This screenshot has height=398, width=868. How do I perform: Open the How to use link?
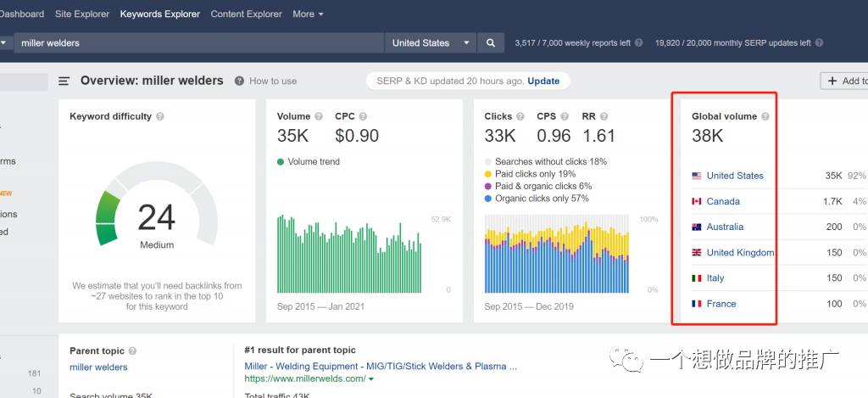click(272, 81)
